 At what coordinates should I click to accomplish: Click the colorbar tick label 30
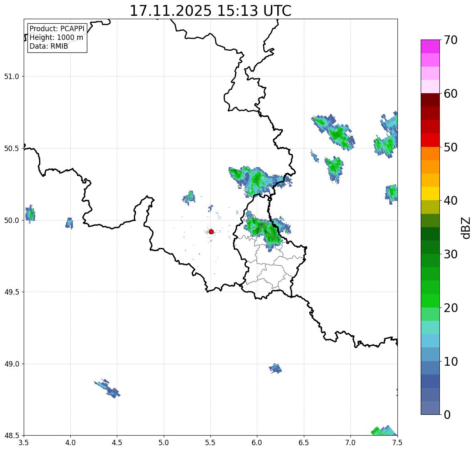pos(451,254)
